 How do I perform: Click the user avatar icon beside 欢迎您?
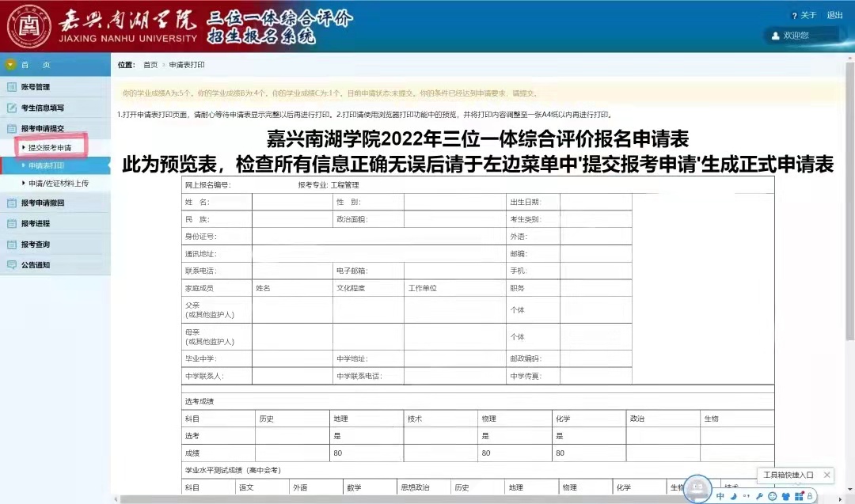point(775,36)
